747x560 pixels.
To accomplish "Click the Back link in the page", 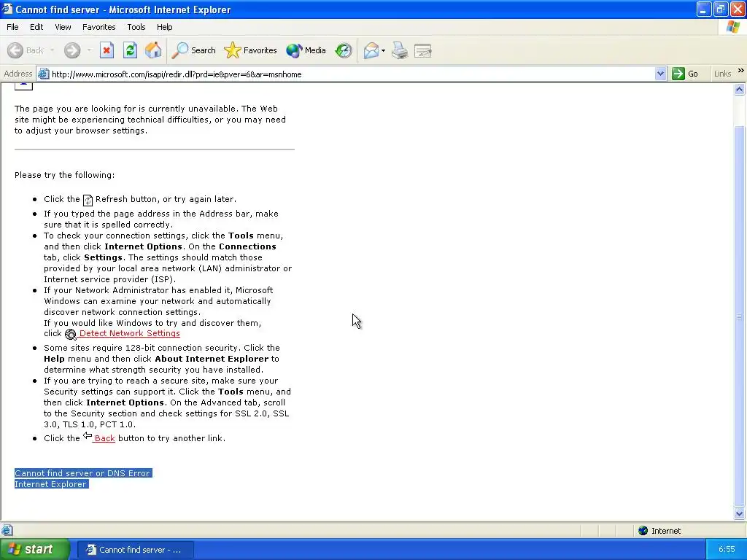I will pos(105,438).
